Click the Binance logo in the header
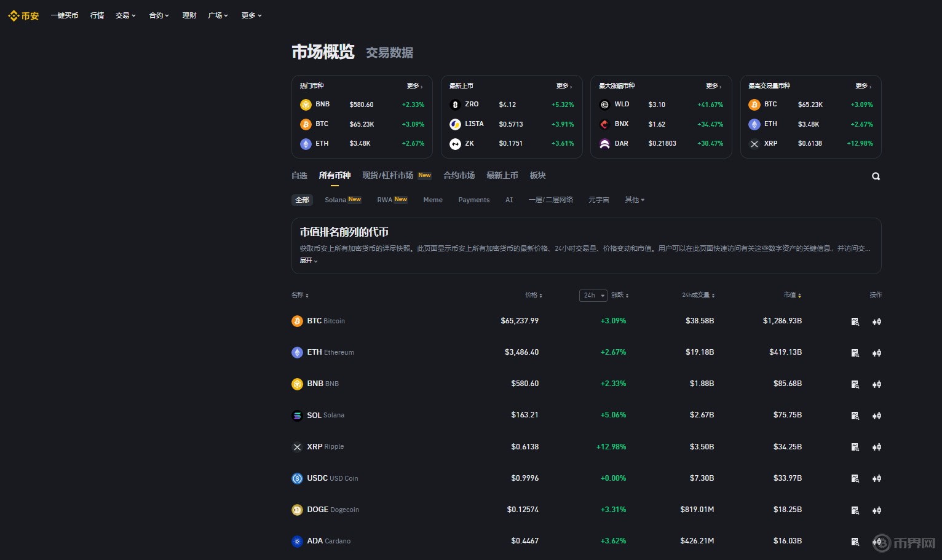The height and width of the screenshot is (560, 942). point(23,16)
